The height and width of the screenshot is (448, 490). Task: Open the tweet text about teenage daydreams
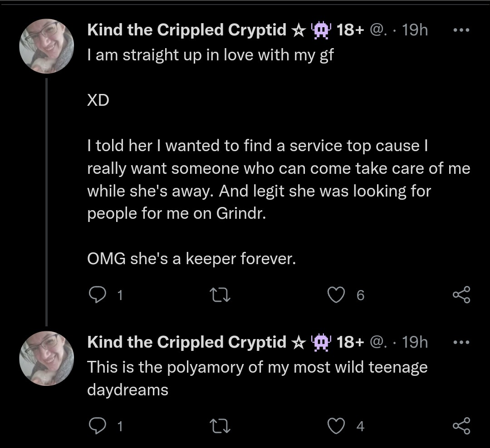pyautogui.click(x=257, y=378)
